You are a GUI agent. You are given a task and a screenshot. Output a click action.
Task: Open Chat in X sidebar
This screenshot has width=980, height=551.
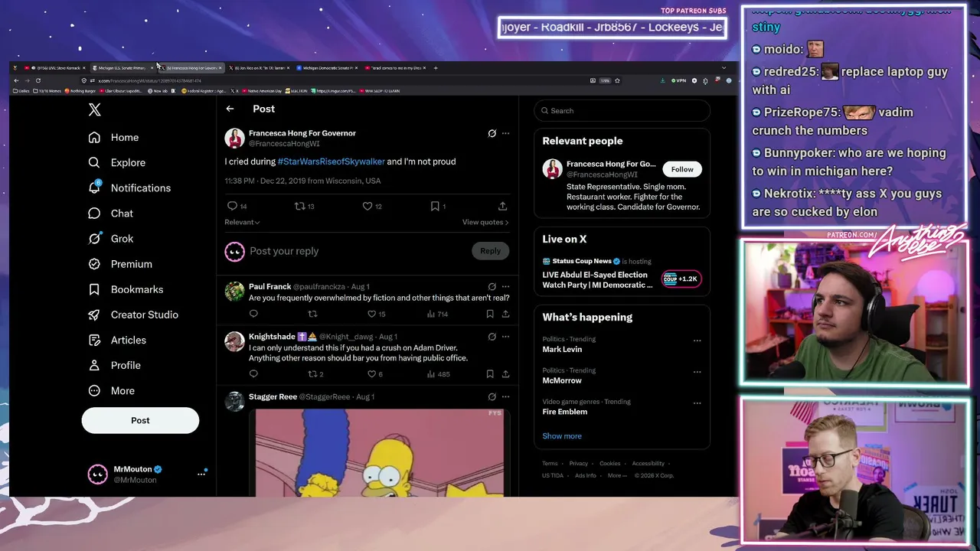pyautogui.click(x=111, y=214)
